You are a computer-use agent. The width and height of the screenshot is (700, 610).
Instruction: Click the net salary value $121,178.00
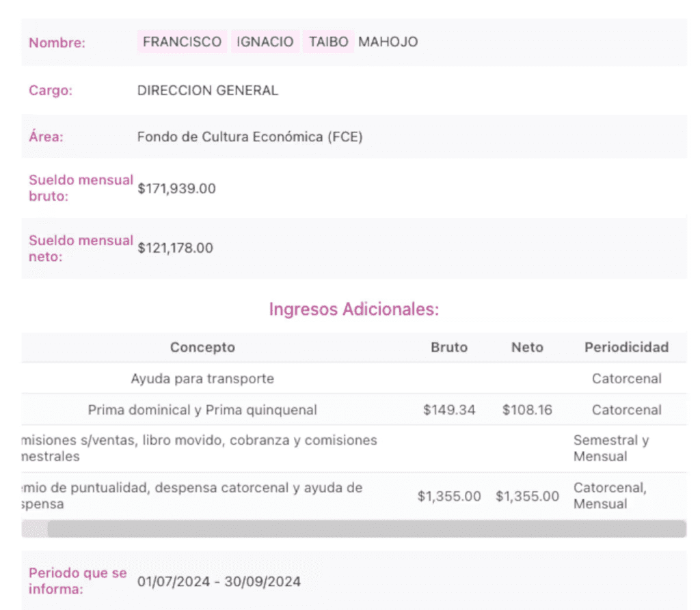tap(175, 248)
